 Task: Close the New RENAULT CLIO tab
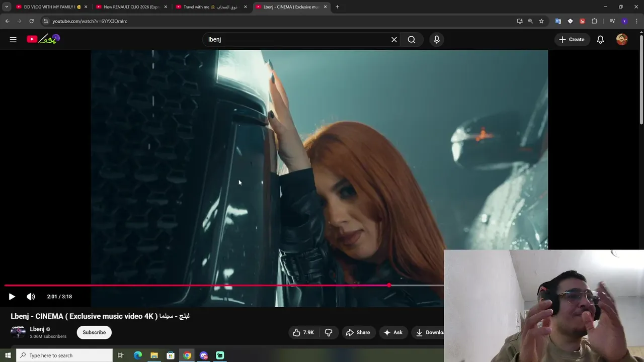click(166, 7)
